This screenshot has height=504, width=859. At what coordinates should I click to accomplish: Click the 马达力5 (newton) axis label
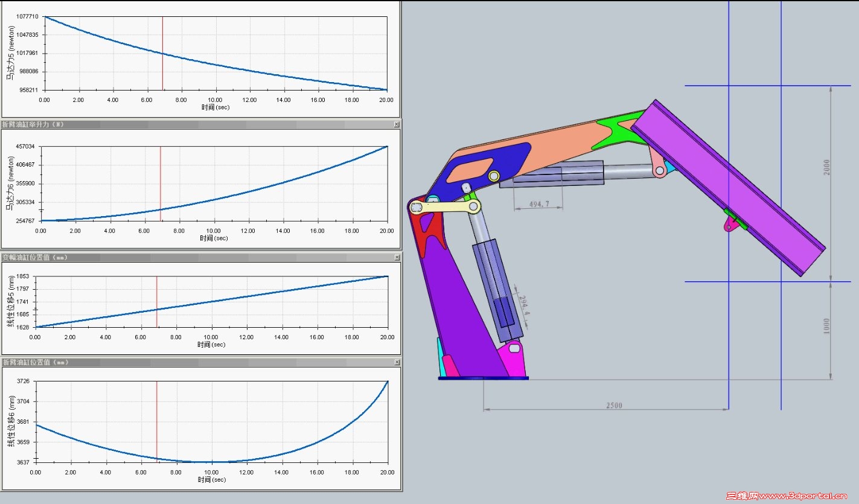(10, 53)
